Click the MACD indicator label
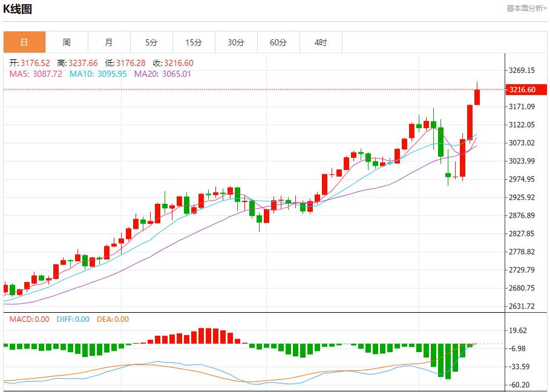The width and height of the screenshot is (550, 392). [x=21, y=320]
